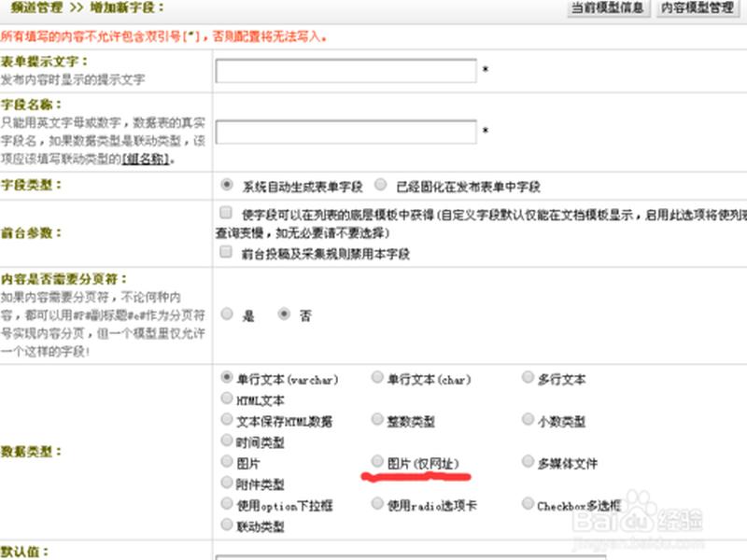
Task: Choose 使用radio选项卡 data type
Action: coord(377,503)
